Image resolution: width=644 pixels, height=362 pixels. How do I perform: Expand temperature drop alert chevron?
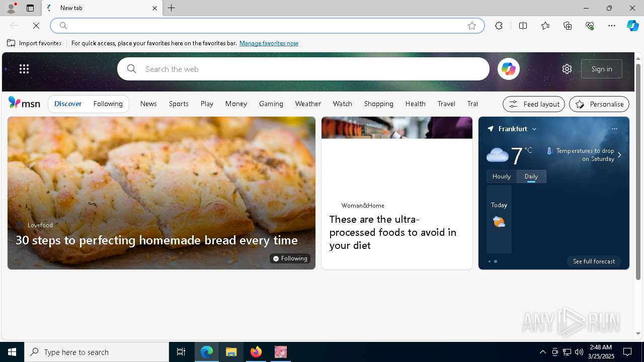619,155
